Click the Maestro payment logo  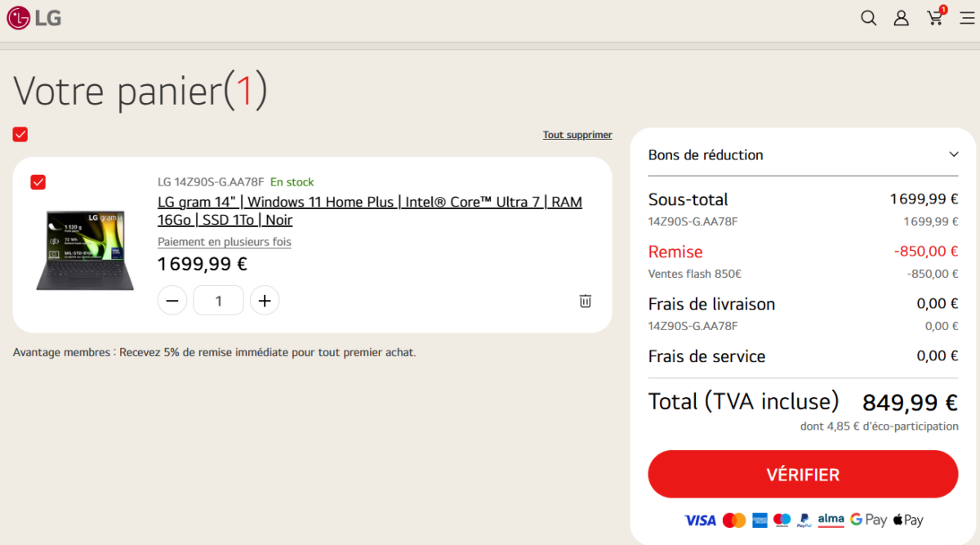[782, 520]
